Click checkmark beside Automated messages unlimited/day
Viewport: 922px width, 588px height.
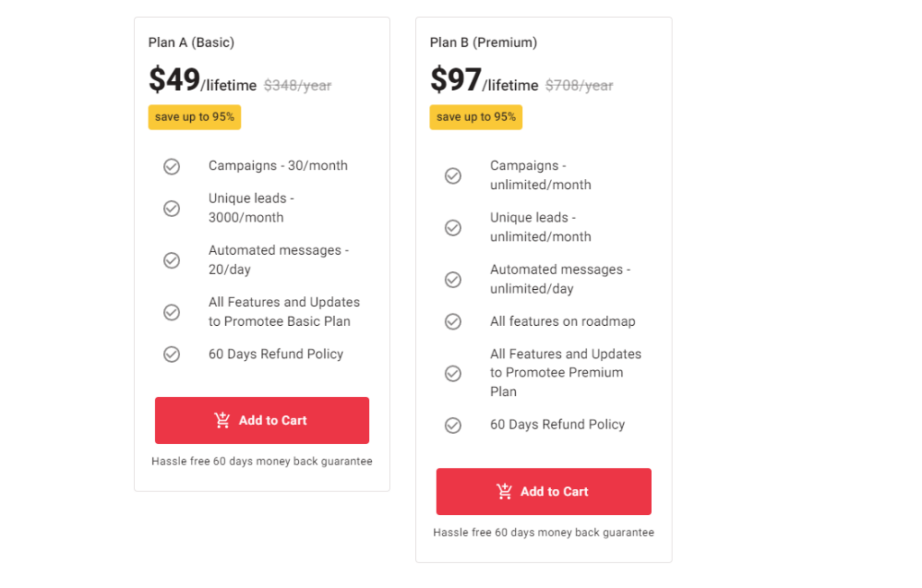(453, 279)
